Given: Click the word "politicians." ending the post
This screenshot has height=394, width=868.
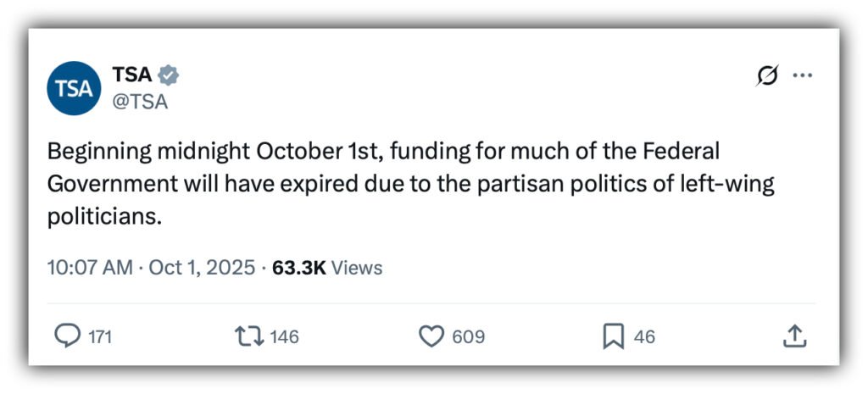Looking at the screenshot, I should (103, 216).
